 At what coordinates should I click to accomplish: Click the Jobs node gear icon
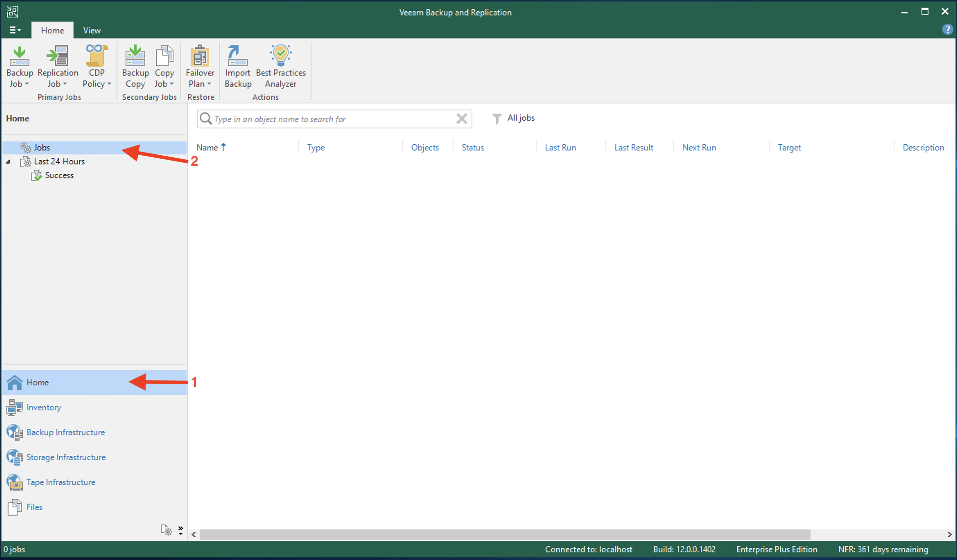25,147
